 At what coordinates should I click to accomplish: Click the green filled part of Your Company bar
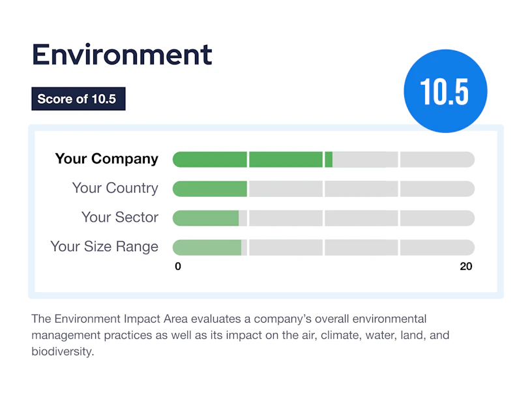(252, 160)
